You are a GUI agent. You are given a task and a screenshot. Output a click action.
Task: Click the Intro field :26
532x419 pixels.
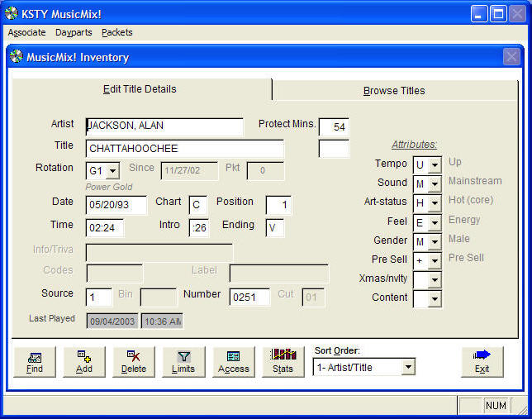coord(199,228)
